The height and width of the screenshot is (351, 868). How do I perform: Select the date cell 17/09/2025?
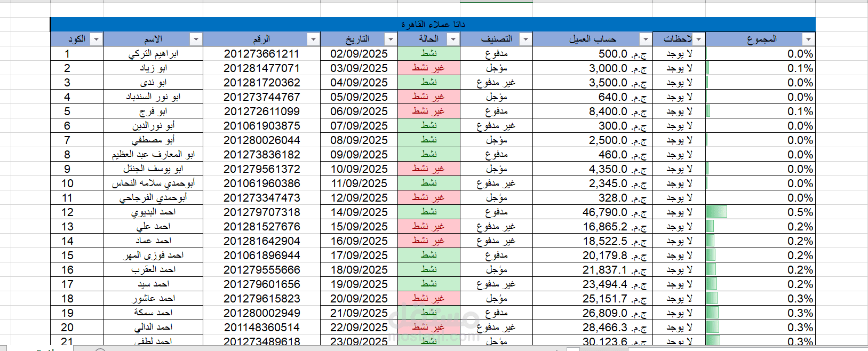point(359,256)
